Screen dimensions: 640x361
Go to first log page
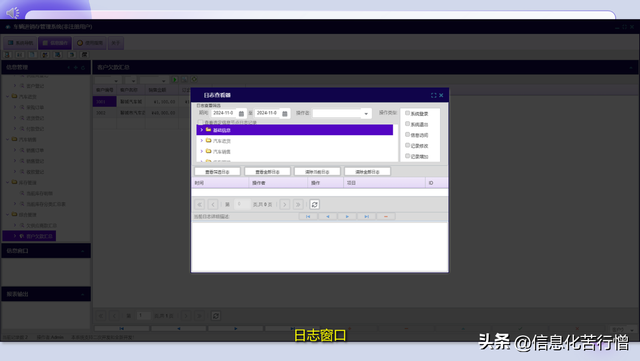[200, 204]
